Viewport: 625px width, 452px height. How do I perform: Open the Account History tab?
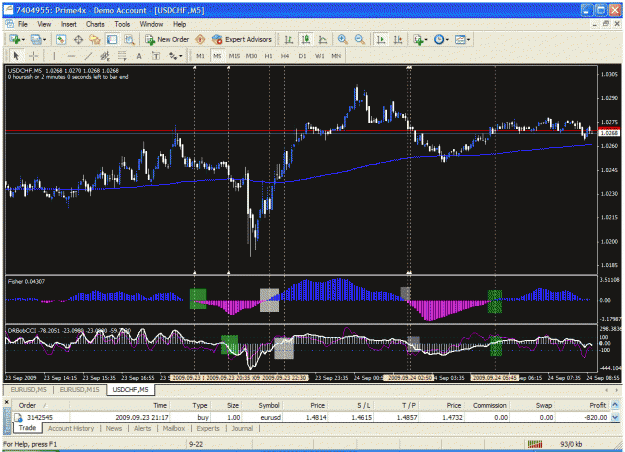[71, 428]
